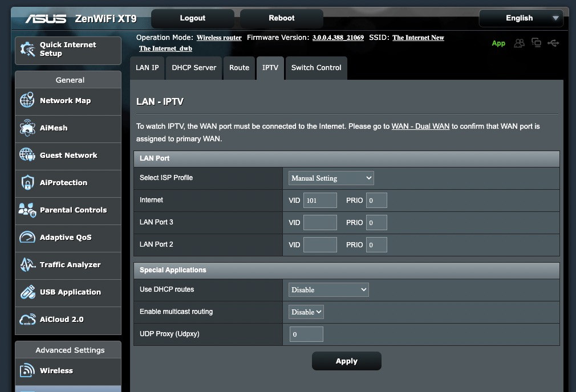This screenshot has height=392, width=576.
Task: Click the USB status icon in the header
Action: (x=554, y=43)
